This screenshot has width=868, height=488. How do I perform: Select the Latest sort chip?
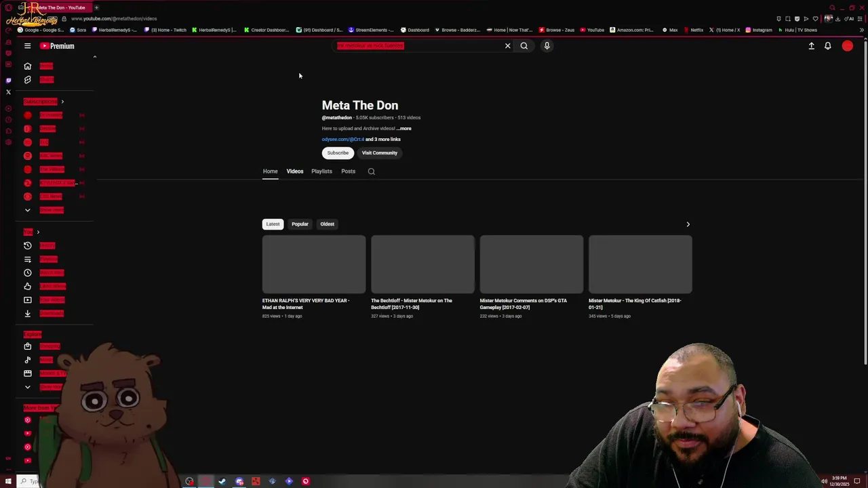coord(273,224)
